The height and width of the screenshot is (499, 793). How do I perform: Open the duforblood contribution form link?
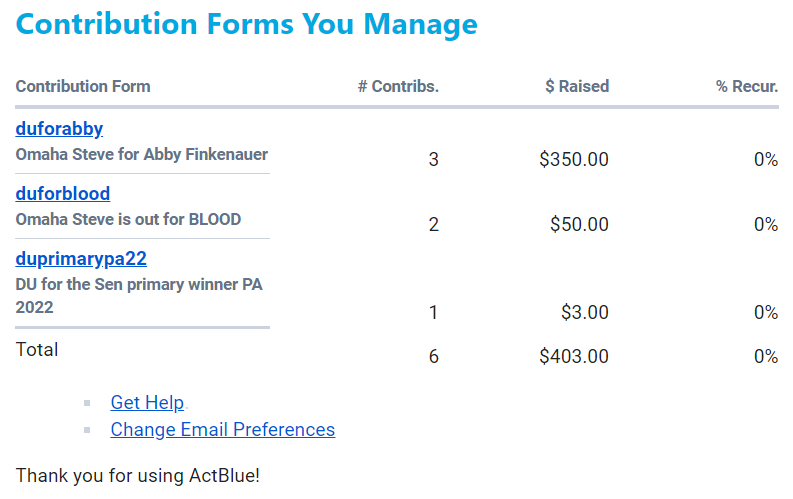pos(63,194)
